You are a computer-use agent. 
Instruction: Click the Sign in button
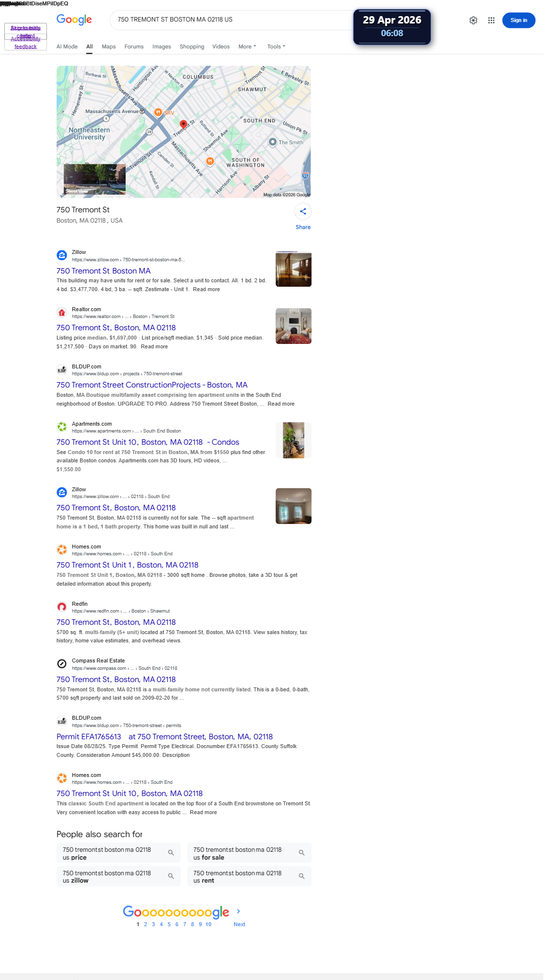(519, 20)
